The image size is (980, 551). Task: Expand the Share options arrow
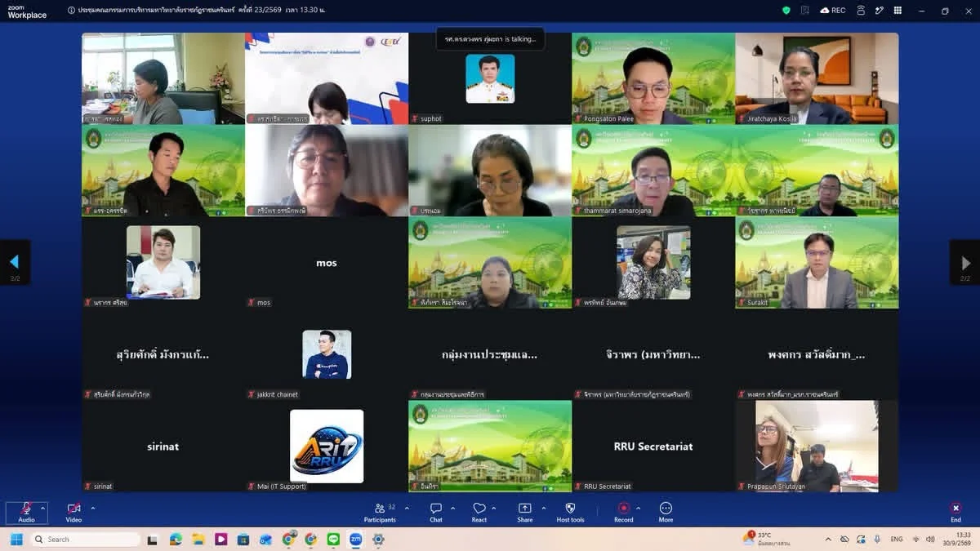tap(544, 508)
